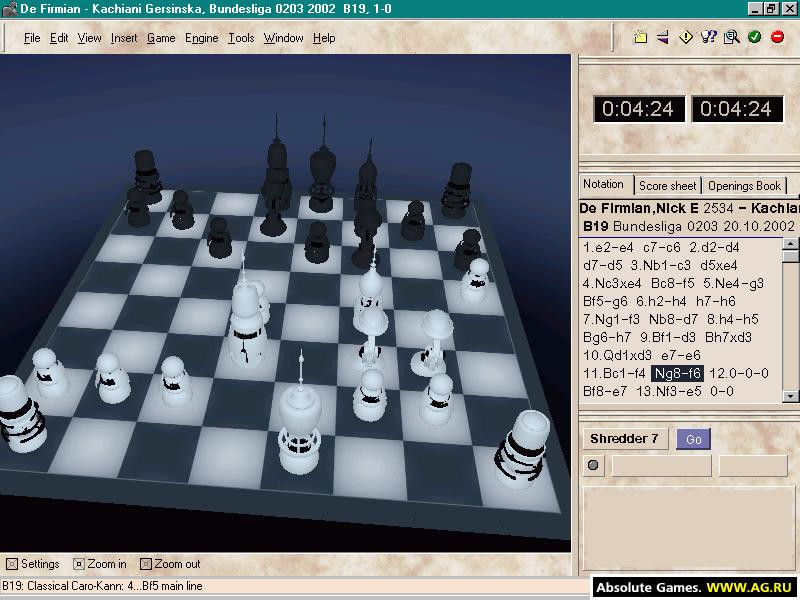Click the B19 Bundesliga 0203 game header line

pos(689,226)
